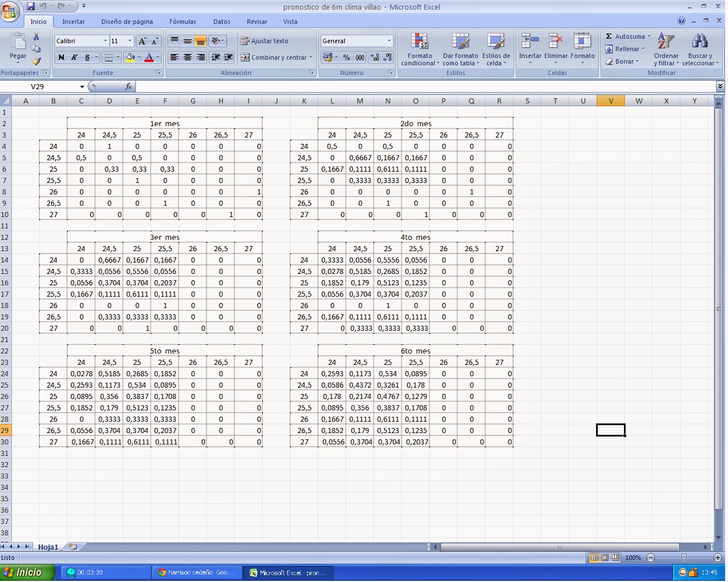Insert a new worksheet next to Hoja1

click(x=73, y=547)
